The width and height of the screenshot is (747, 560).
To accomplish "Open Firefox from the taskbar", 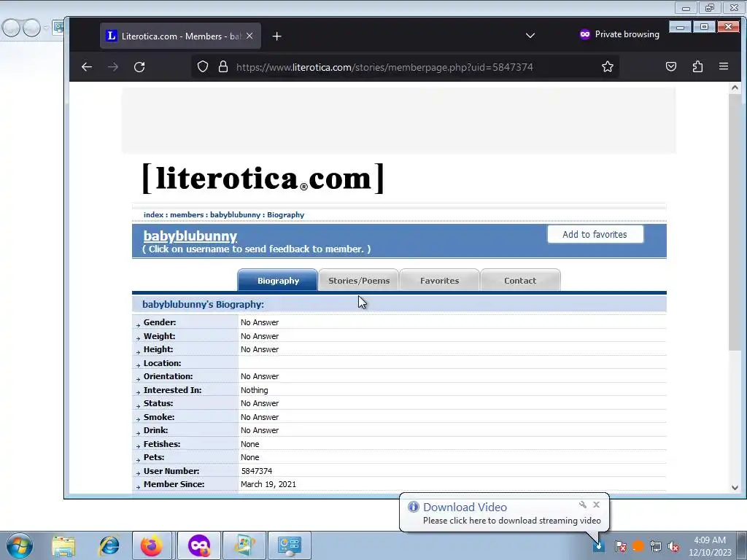I will point(152,545).
